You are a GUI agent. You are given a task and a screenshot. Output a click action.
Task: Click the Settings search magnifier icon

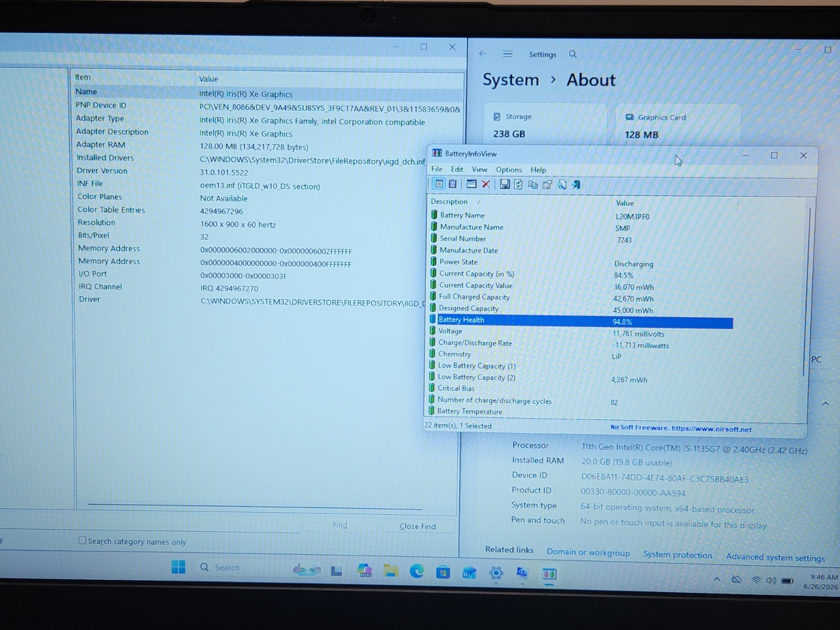coord(573,54)
